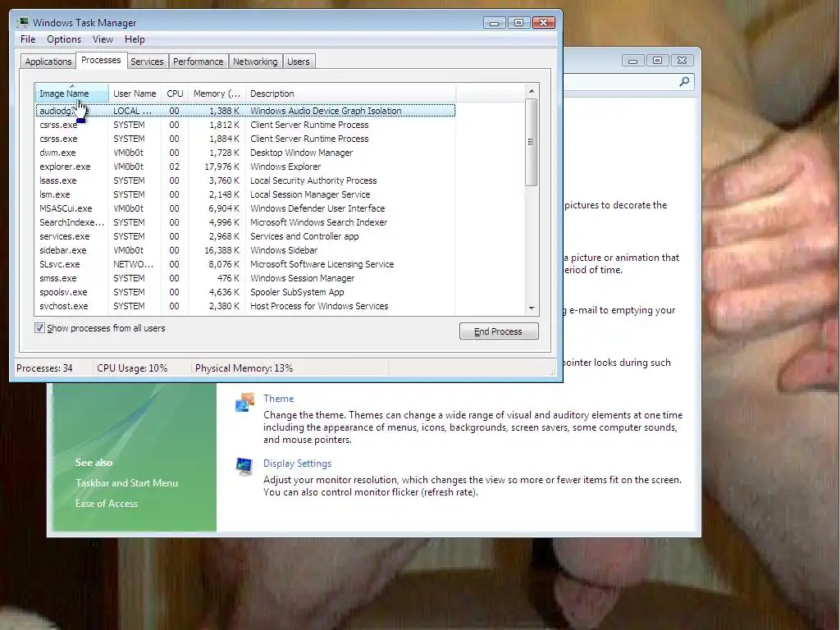
Task: Open the File menu
Action: (28, 39)
